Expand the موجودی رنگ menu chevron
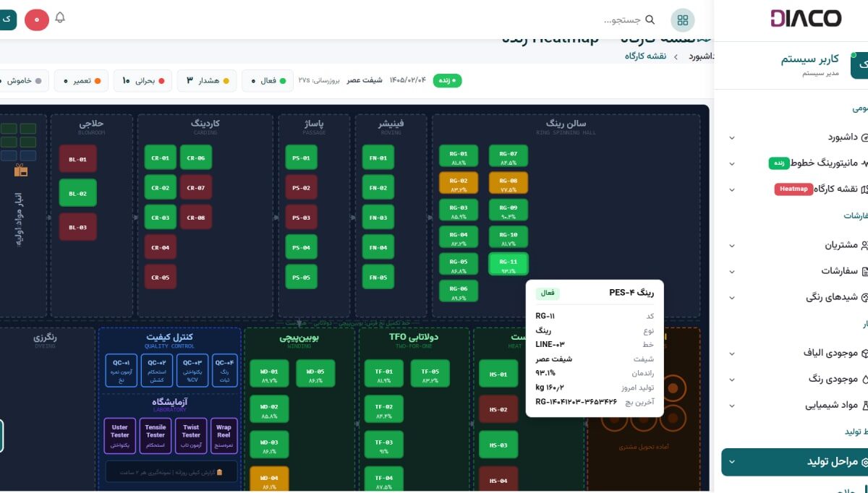The width and height of the screenshot is (868, 493). [731, 380]
